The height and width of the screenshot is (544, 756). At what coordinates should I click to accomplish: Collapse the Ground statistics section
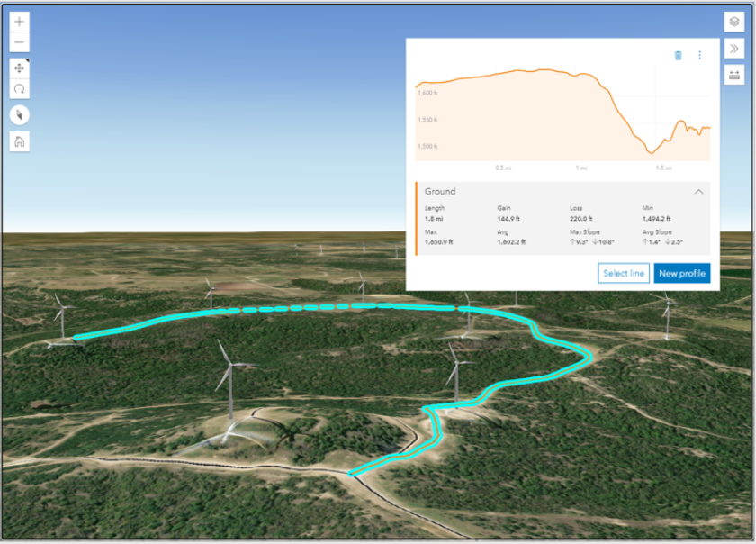click(x=699, y=192)
